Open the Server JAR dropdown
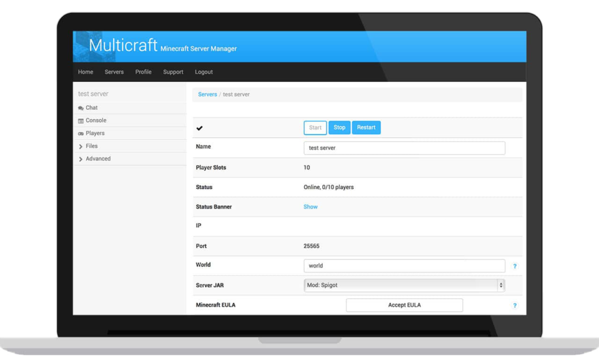 point(404,285)
